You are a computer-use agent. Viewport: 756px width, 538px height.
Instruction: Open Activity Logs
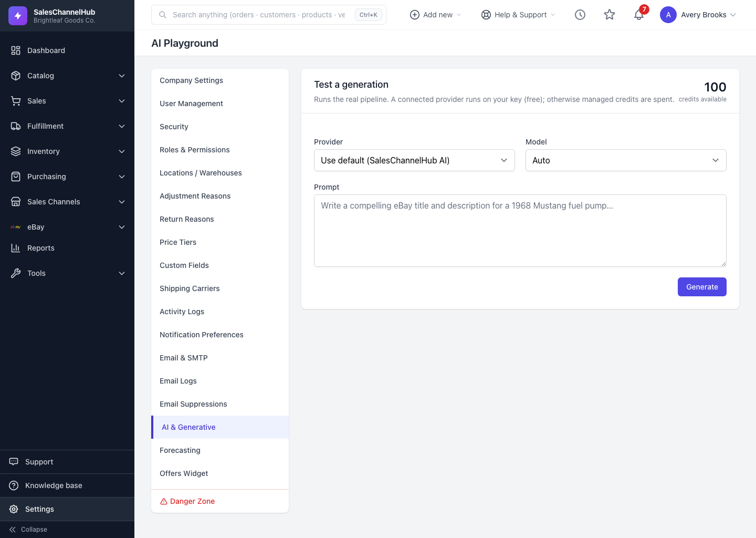tap(220, 312)
